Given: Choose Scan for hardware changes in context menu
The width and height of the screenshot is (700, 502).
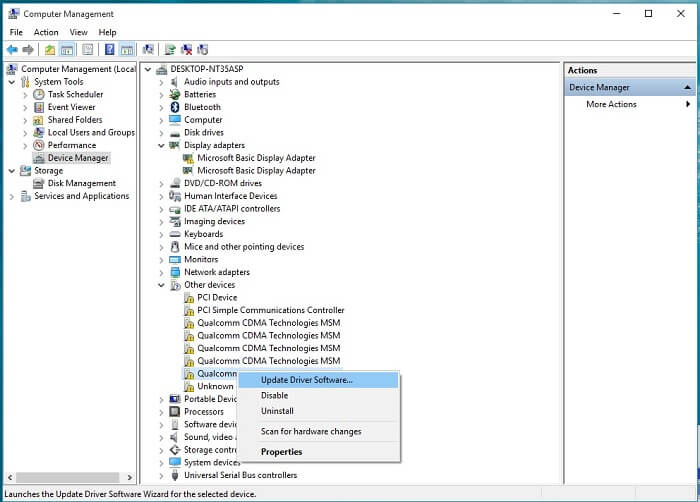Looking at the screenshot, I should pyautogui.click(x=318, y=431).
